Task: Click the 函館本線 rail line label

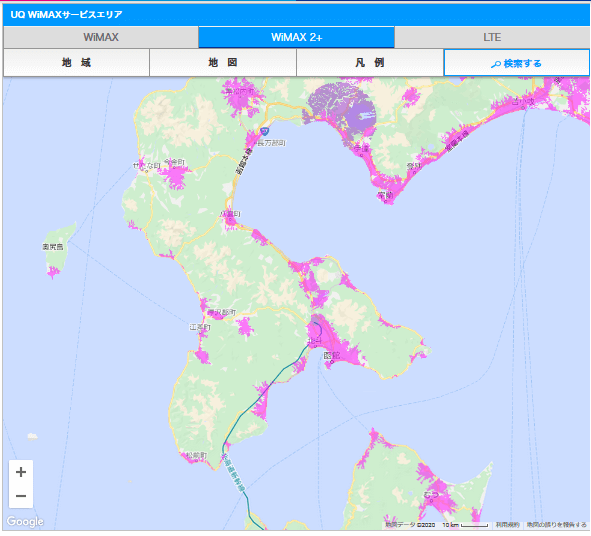Action: (x=243, y=161)
